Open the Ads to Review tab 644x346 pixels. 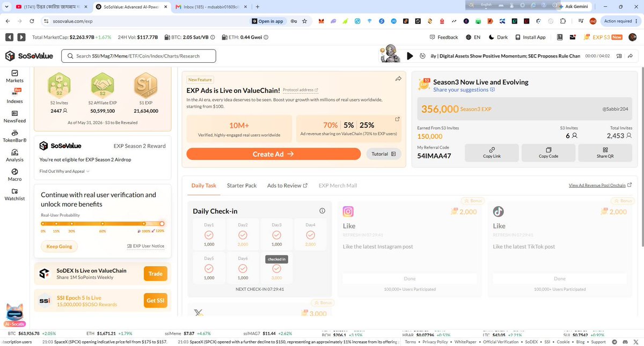click(x=287, y=186)
